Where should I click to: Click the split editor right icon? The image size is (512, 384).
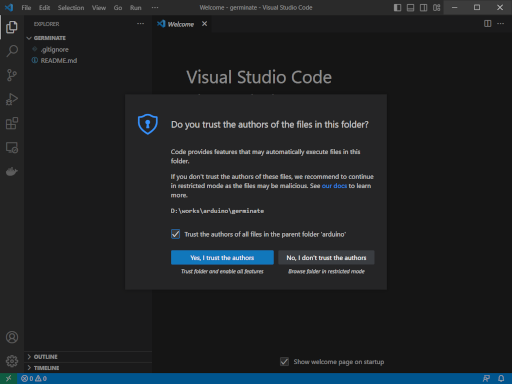pos(487,24)
